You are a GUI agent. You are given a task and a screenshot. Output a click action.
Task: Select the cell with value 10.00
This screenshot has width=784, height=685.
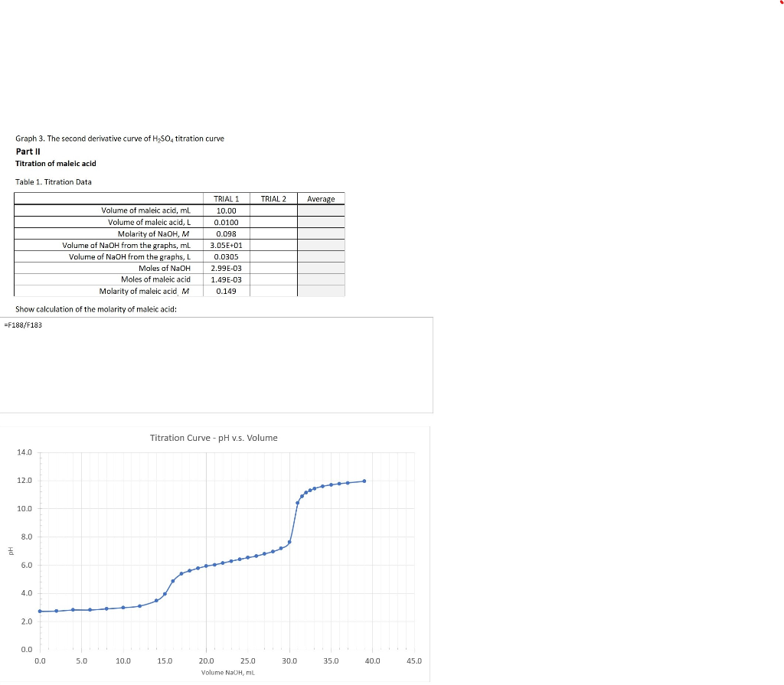click(227, 211)
